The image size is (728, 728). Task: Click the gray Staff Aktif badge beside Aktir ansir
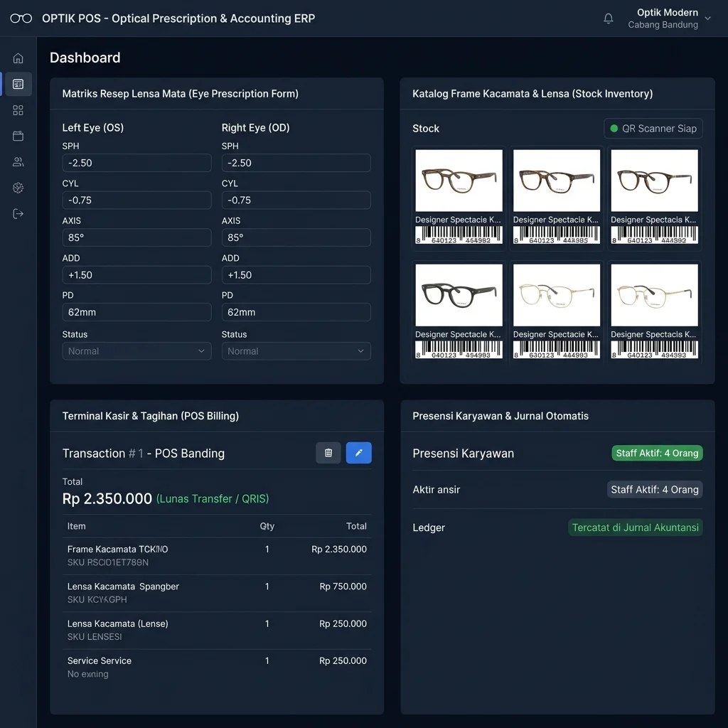(x=655, y=489)
